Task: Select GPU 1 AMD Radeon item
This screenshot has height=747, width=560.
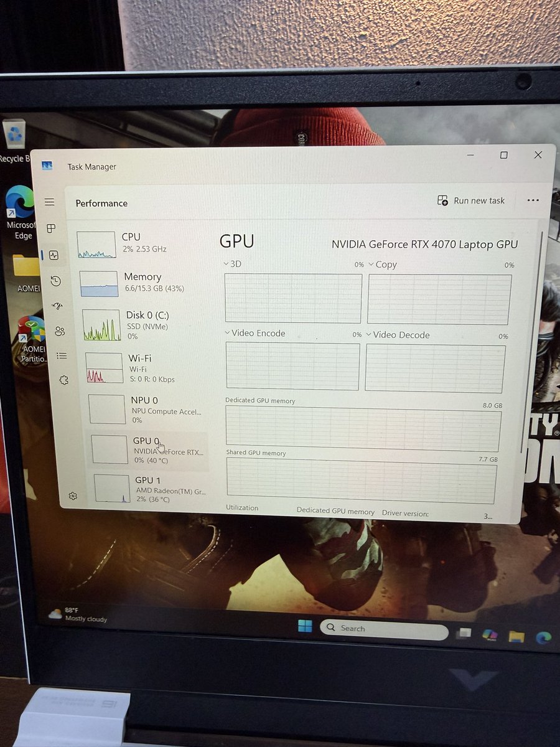Action: click(151, 488)
